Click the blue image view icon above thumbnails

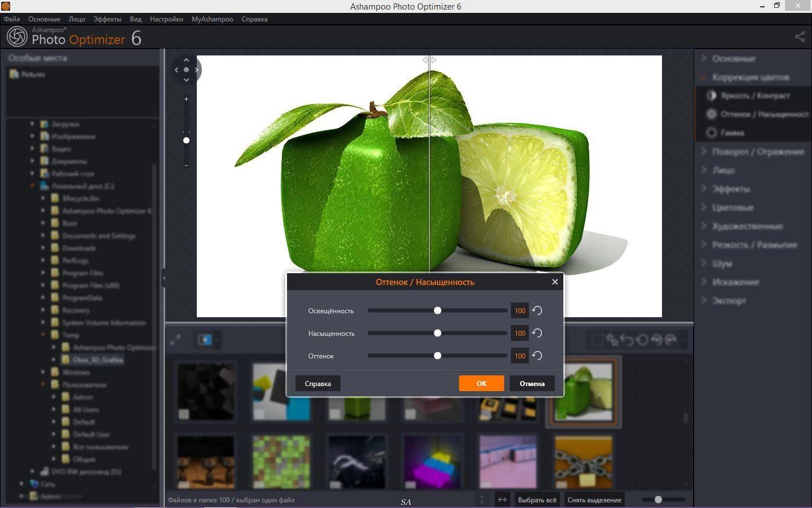tap(205, 340)
